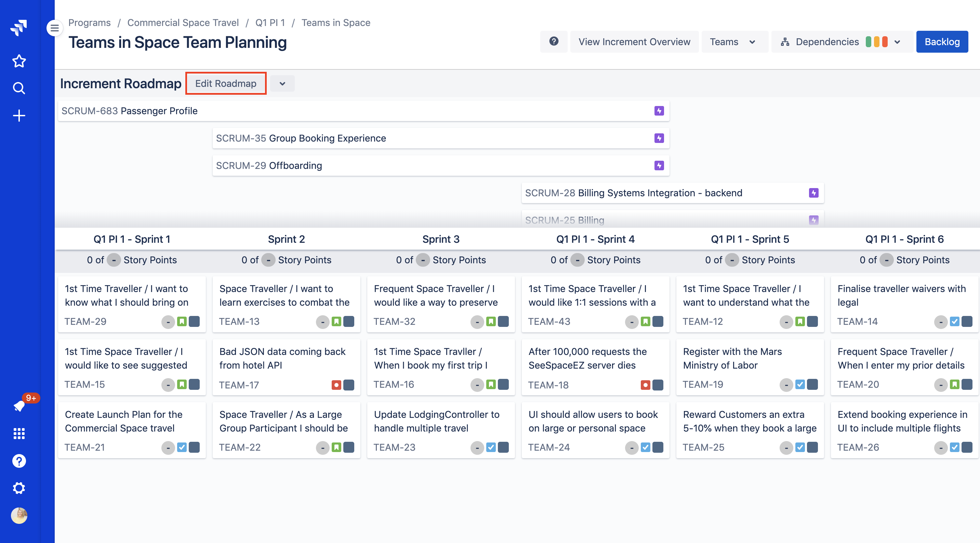The width and height of the screenshot is (980, 543).
Task: Click Sprint 2 capacity dash indicator
Action: [x=268, y=260]
